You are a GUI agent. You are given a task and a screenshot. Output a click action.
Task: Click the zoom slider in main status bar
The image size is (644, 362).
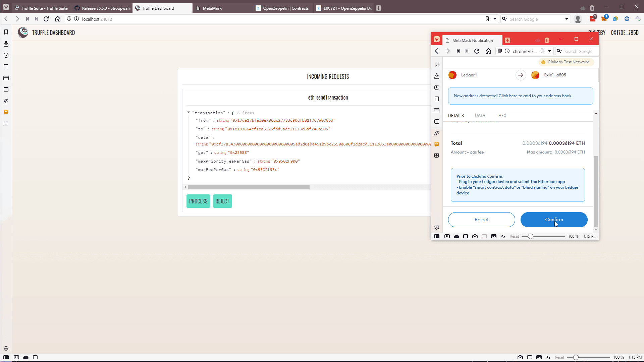point(588,357)
